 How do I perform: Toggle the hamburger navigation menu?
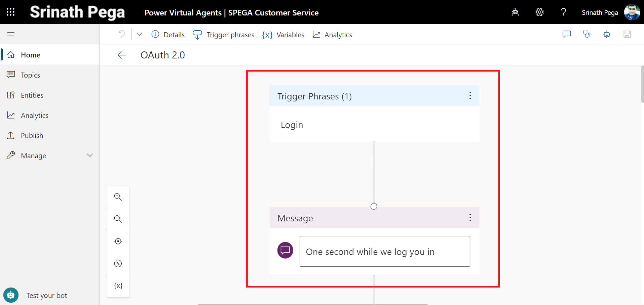(x=11, y=34)
